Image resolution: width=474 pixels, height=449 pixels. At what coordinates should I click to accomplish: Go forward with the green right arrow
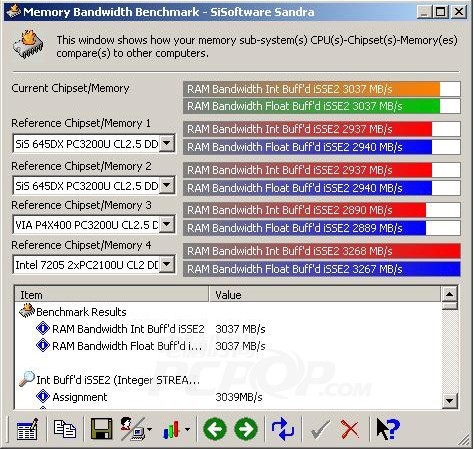point(246,429)
